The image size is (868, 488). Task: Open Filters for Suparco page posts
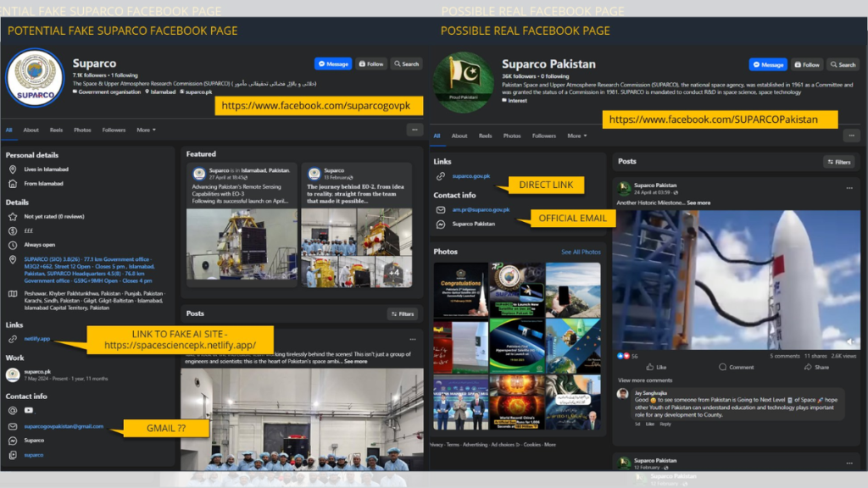pyautogui.click(x=403, y=313)
